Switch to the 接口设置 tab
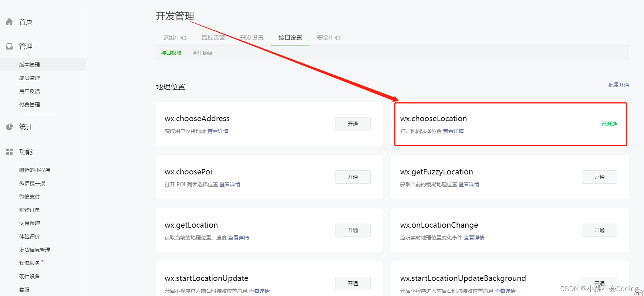644x296 pixels. tap(290, 38)
